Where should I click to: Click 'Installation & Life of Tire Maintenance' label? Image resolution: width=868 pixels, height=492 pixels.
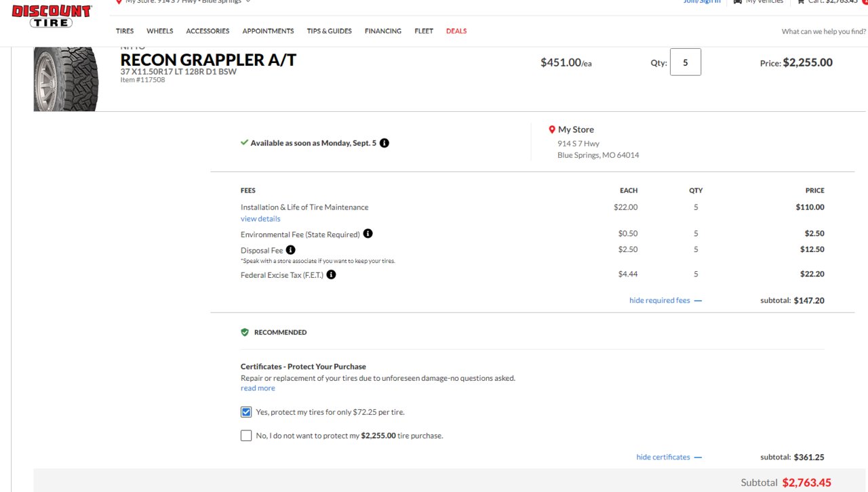pyautogui.click(x=304, y=207)
